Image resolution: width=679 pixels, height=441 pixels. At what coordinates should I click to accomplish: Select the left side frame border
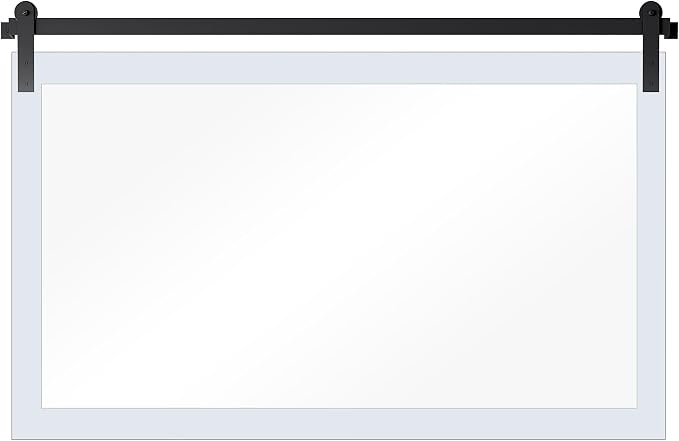click(26, 246)
